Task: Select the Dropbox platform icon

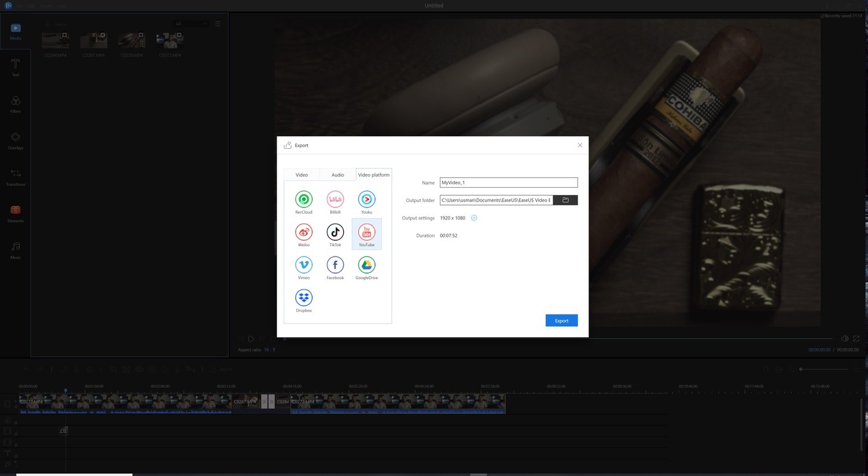Action: coord(304,298)
